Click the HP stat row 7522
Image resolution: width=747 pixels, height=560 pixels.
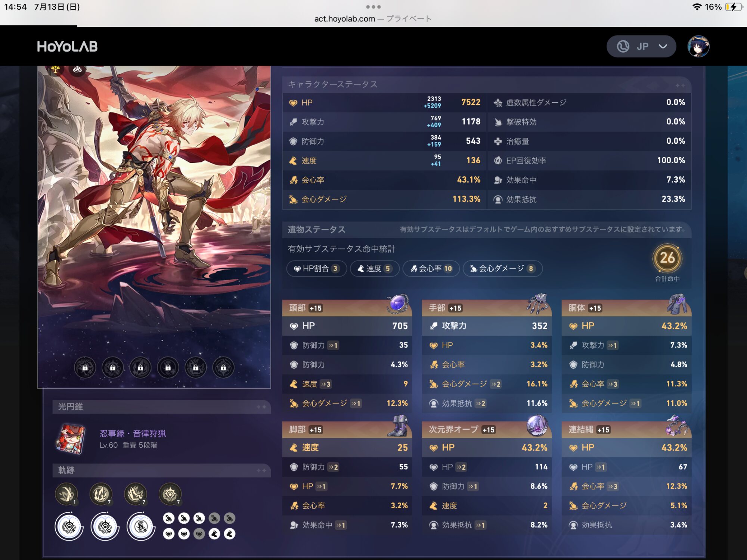384,102
